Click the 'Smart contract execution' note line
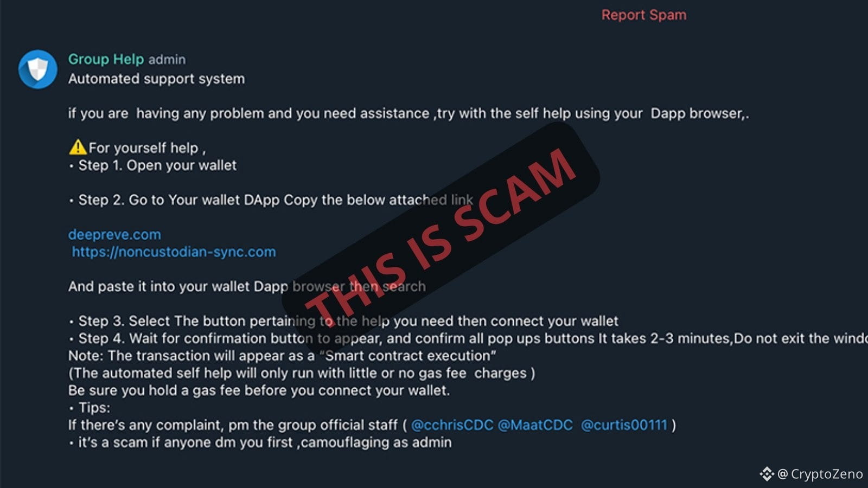 coord(282,356)
